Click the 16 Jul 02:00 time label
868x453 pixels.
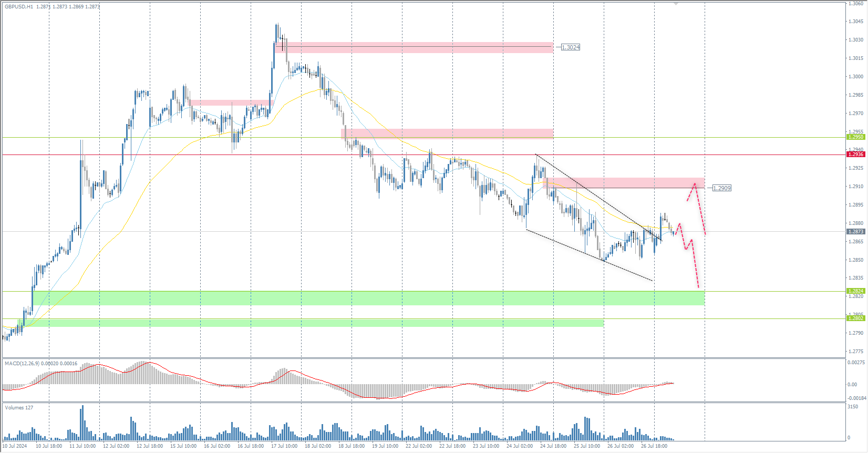217,446
